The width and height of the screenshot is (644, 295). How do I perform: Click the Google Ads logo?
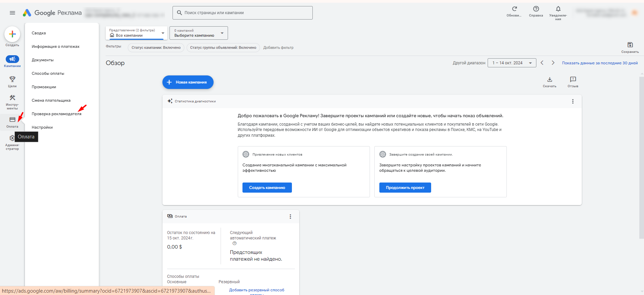click(x=52, y=13)
